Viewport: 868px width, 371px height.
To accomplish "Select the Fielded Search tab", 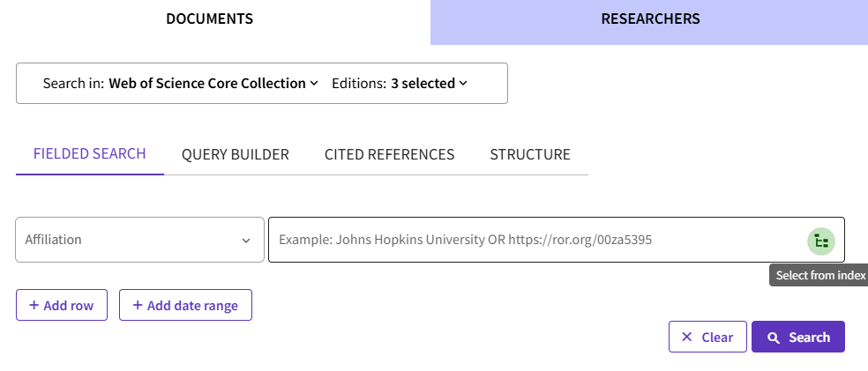I will pos(89,154).
